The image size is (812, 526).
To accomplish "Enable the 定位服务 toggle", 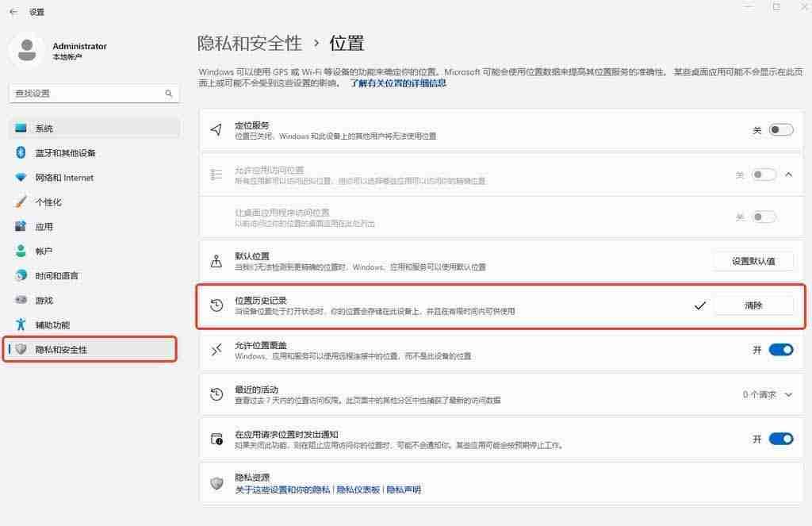I will coord(779,129).
